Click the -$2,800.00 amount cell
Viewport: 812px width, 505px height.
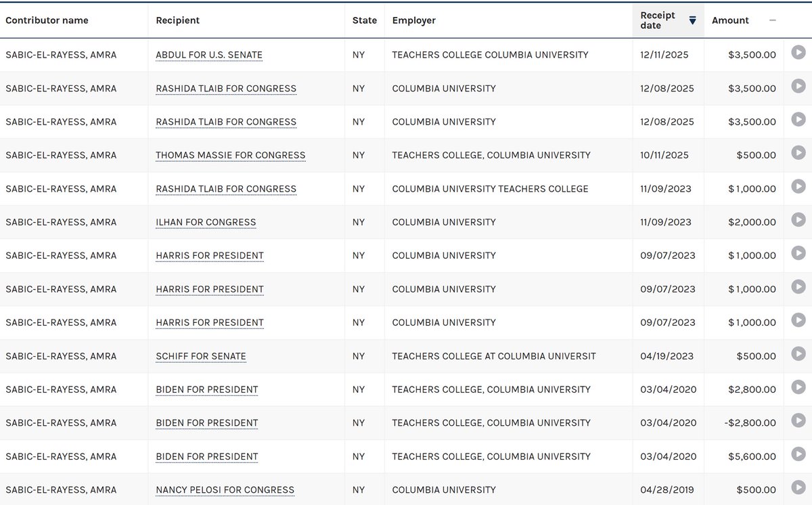coord(750,423)
